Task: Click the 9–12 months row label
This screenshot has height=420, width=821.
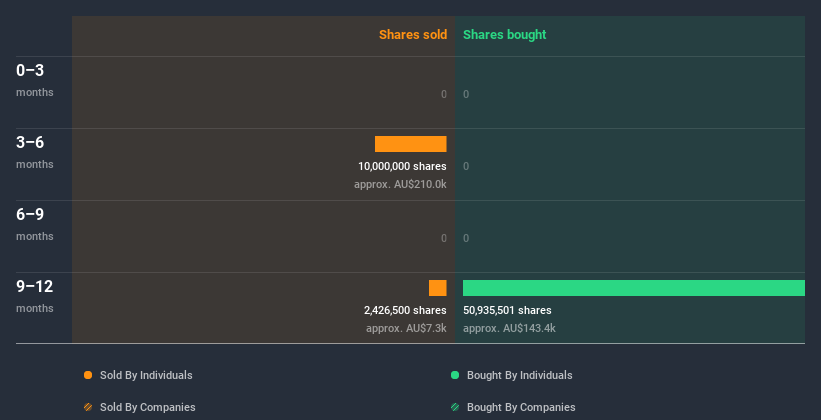Action: pyautogui.click(x=35, y=296)
